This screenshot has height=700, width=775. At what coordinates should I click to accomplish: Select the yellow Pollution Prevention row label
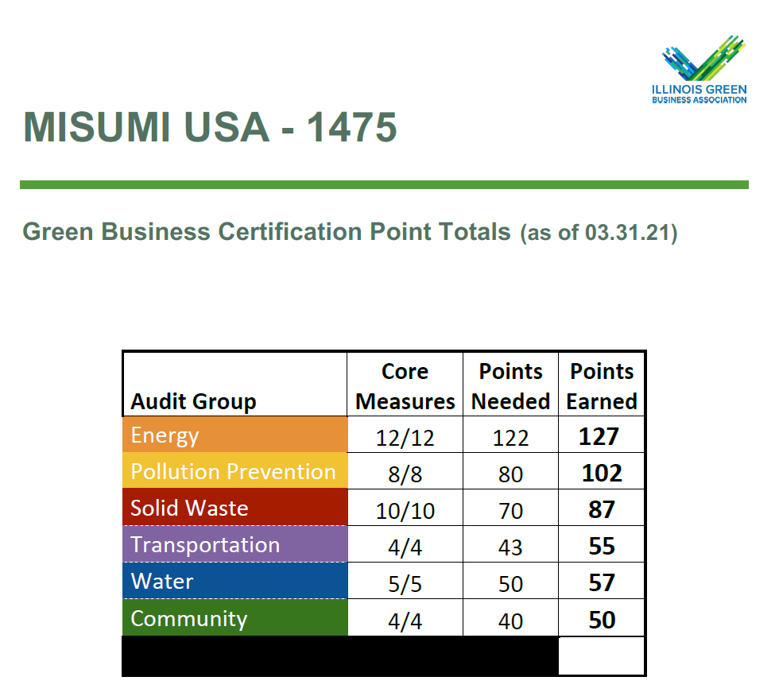click(235, 471)
